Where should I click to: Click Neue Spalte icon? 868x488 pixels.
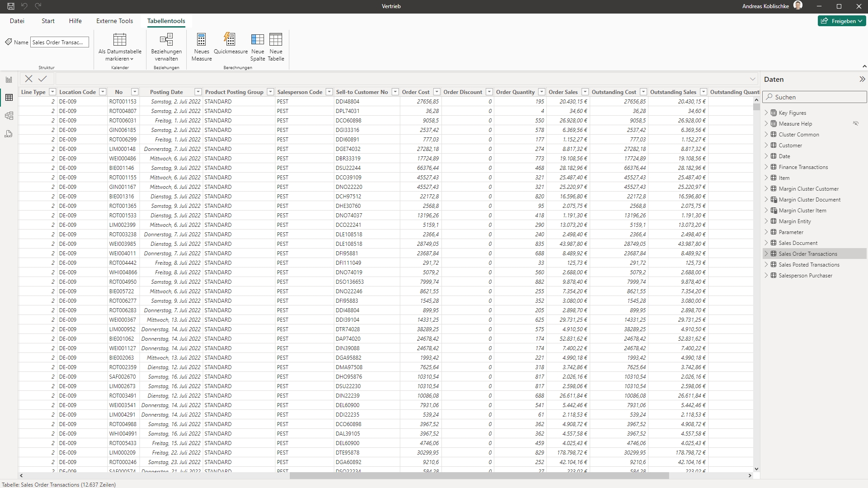click(258, 40)
